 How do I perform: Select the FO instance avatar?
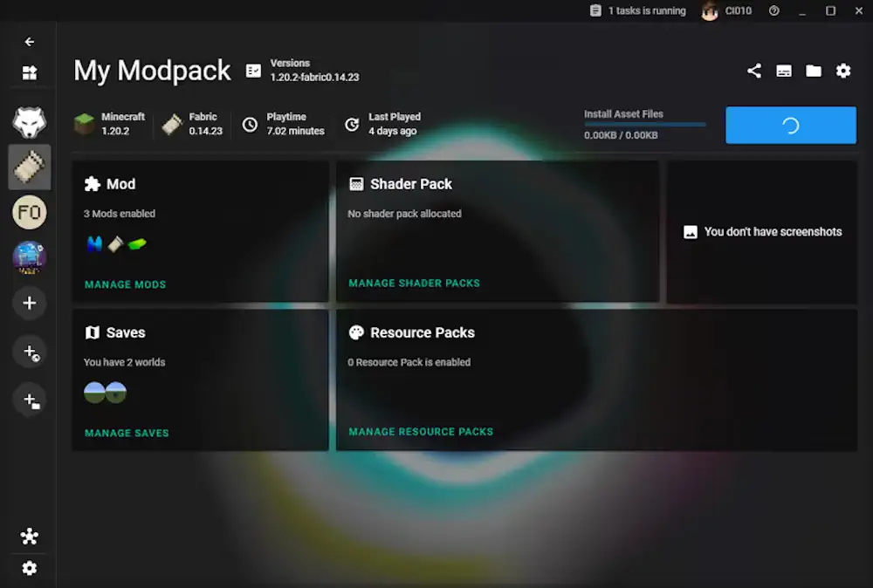30,212
